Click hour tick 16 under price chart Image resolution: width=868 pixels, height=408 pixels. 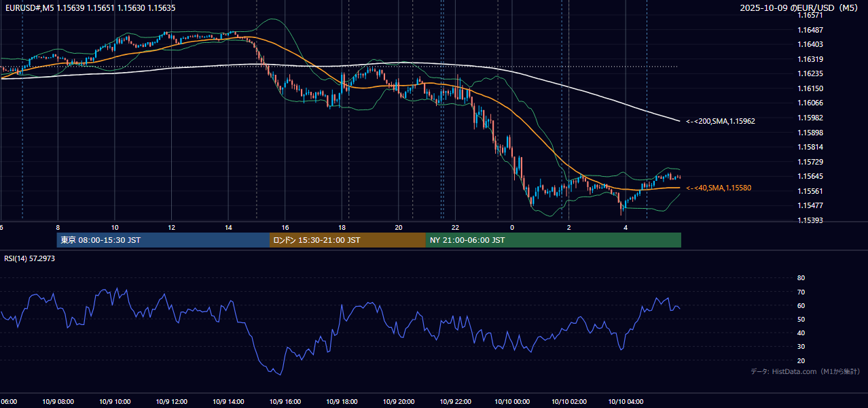(x=285, y=228)
